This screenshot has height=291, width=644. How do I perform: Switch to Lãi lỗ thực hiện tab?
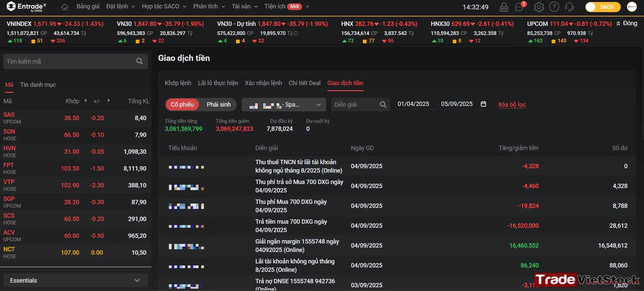point(218,83)
